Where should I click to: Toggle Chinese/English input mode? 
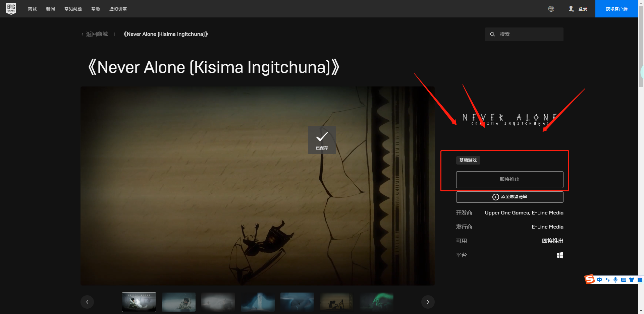click(599, 280)
